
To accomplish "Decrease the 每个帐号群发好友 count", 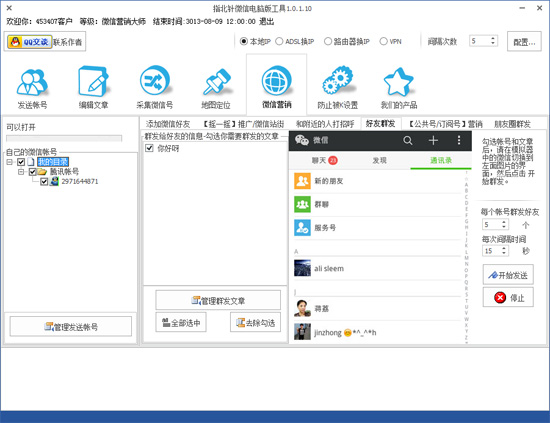I will click(x=504, y=227).
